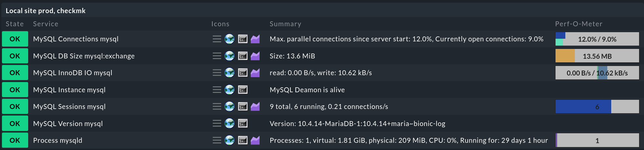Open graph icon for MySQL Sessions mysql
This screenshot has height=150, width=644.
(x=255, y=106)
